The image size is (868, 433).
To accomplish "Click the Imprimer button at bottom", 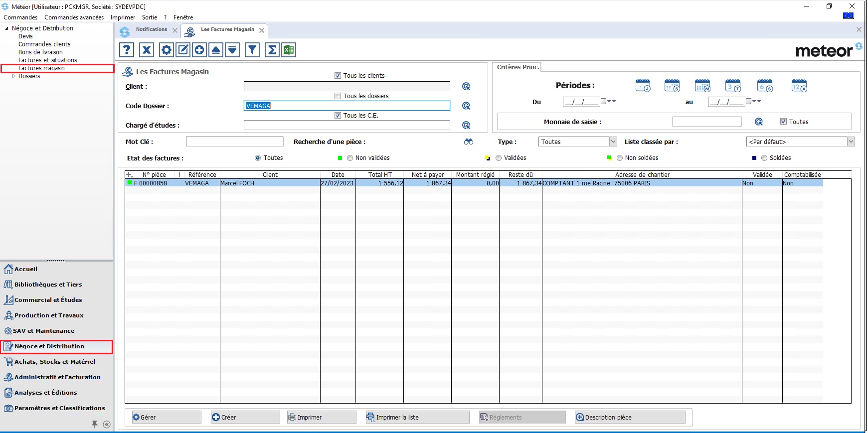I will [x=322, y=418].
